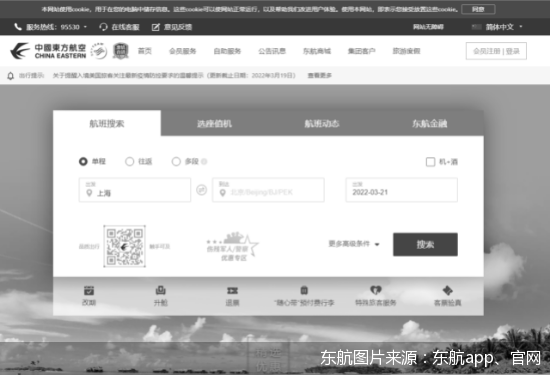
Task: Click the 改期 calendar icon
Action: pos(89,290)
